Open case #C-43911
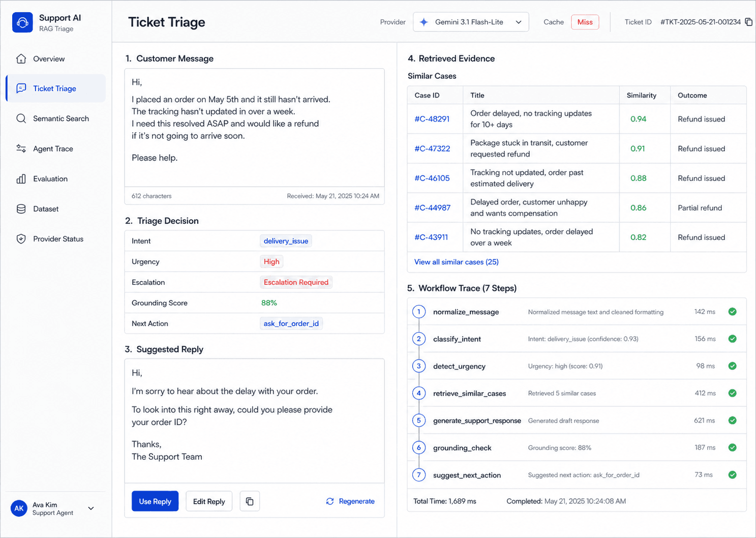 [x=431, y=237]
